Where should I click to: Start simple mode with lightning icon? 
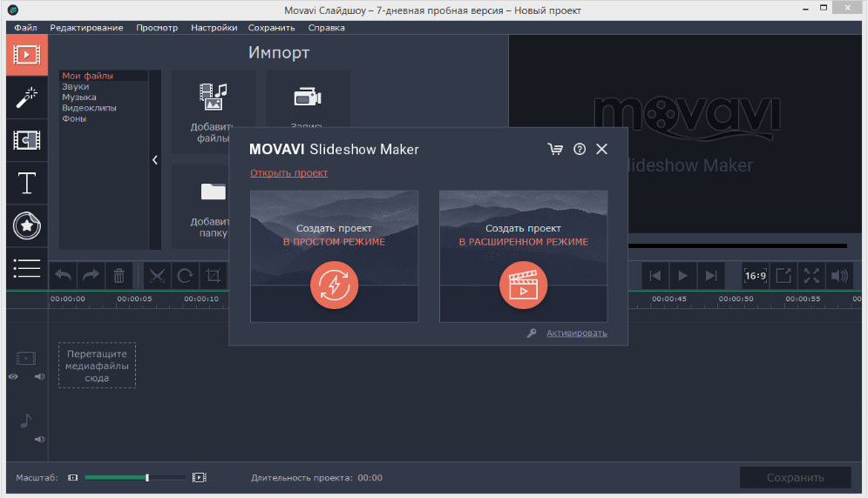[x=335, y=285]
